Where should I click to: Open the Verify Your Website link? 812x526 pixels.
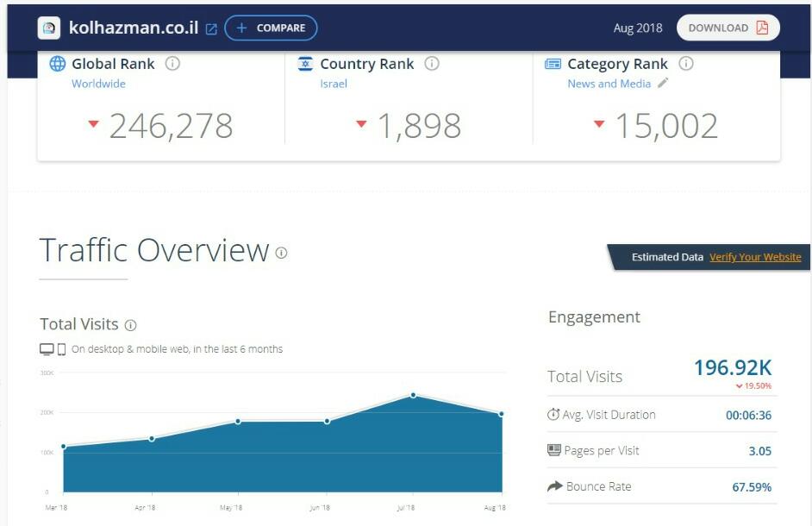coord(755,257)
